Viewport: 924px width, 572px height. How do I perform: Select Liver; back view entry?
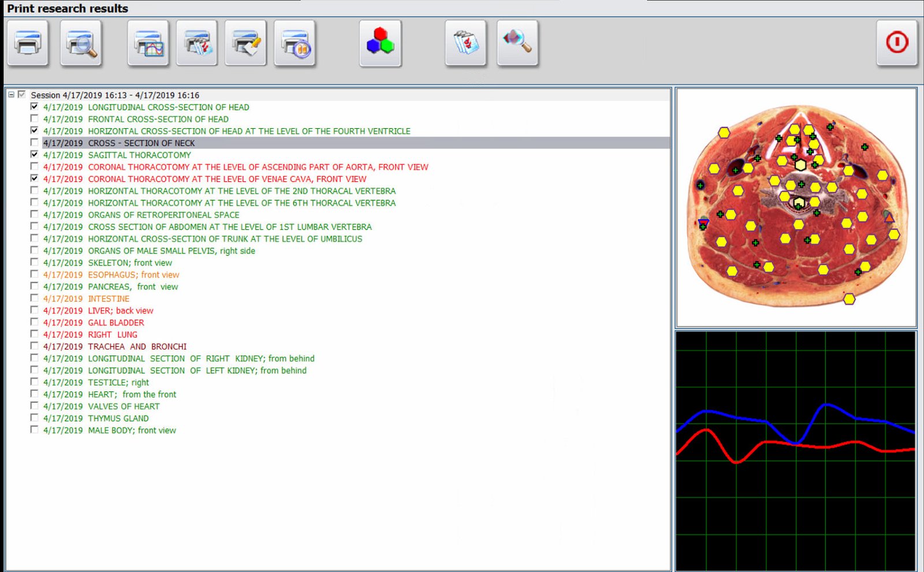point(98,311)
